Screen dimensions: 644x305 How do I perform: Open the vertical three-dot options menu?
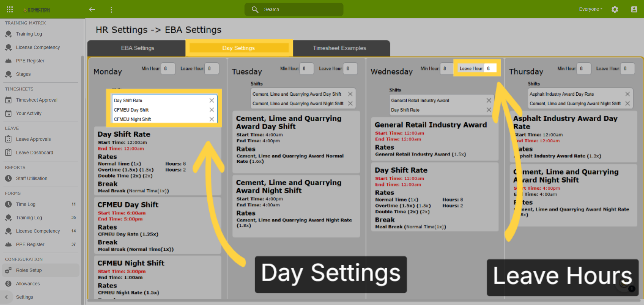tap(111, 10)
